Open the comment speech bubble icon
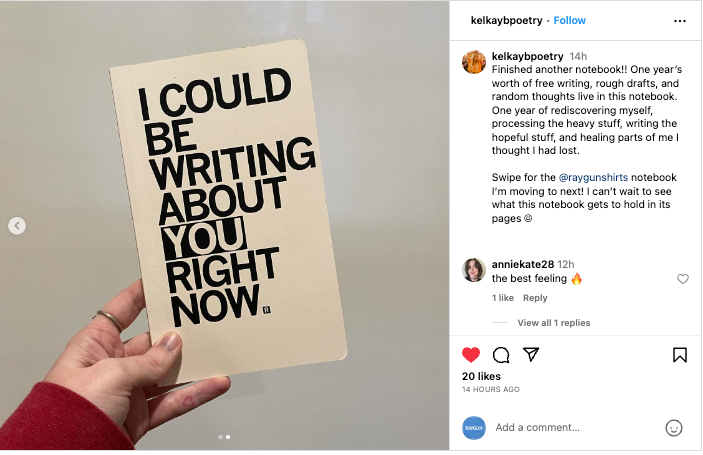Viewport: 703px width, 455px height. click(501, 355)
